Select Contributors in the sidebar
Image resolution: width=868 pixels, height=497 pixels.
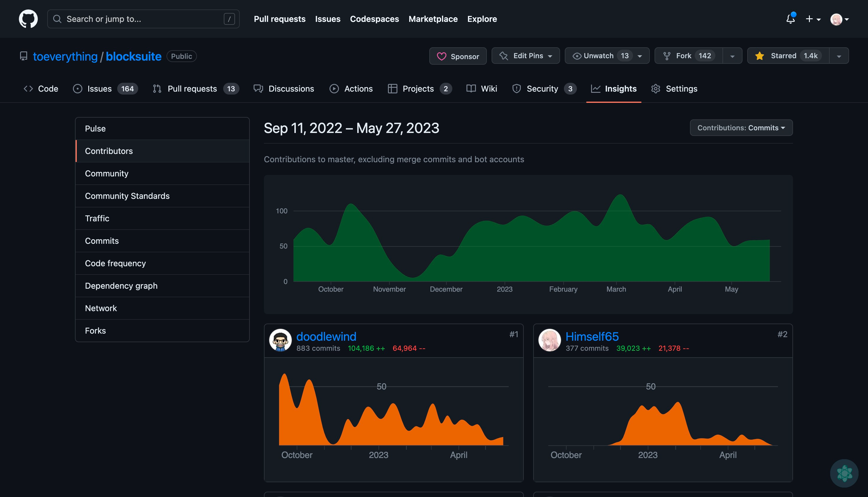pos(162,151)
